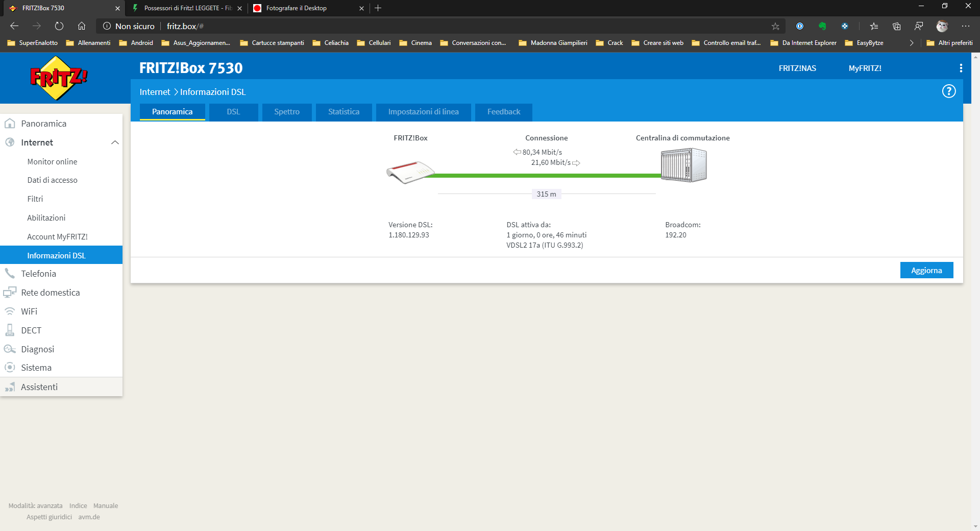Open the help question mark icon

click(948, 91)
